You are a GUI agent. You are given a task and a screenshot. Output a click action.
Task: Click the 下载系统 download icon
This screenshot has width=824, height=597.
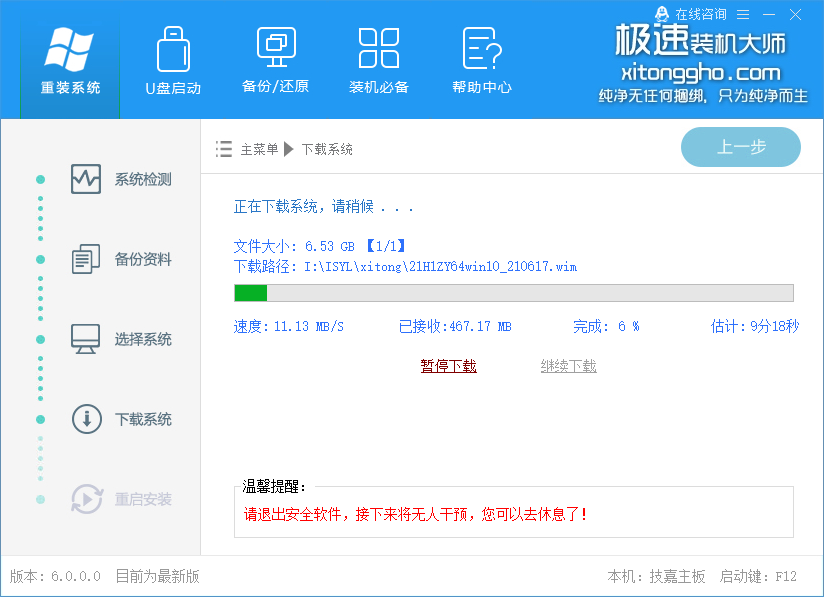click(x=86, y=419)
